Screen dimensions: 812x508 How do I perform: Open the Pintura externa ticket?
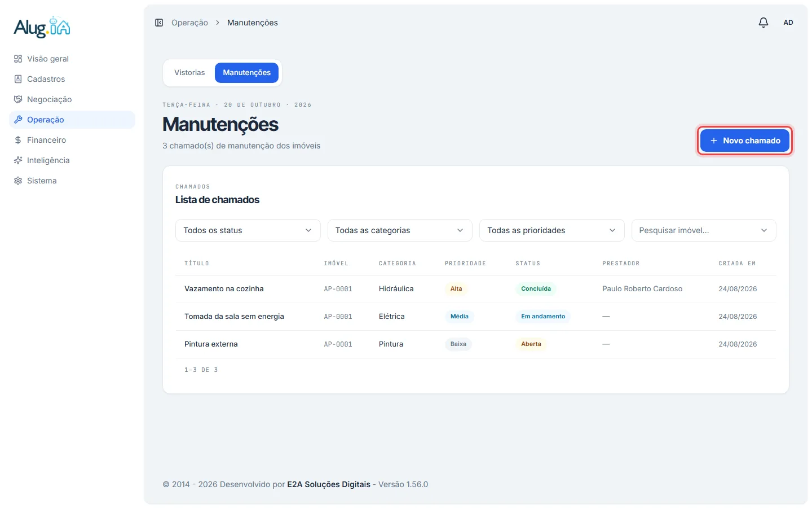[211, 344]
